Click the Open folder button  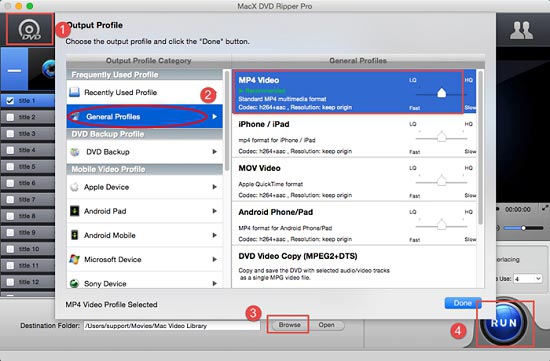(326, 325)
